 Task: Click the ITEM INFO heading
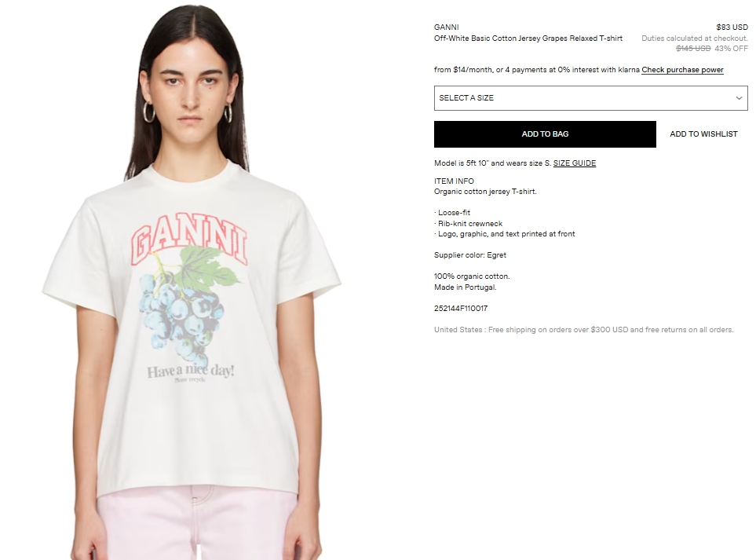click(x=454, y=181)
